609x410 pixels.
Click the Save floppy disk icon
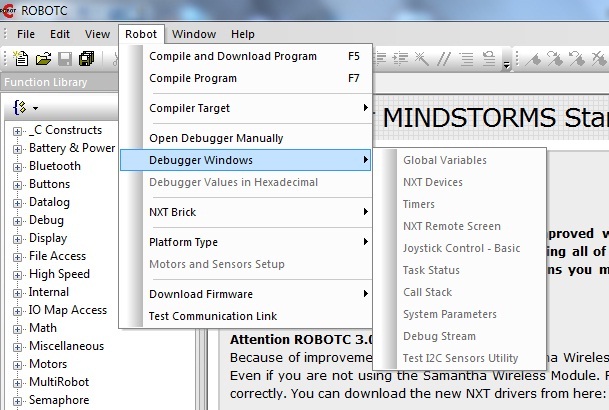pos(65,59)
